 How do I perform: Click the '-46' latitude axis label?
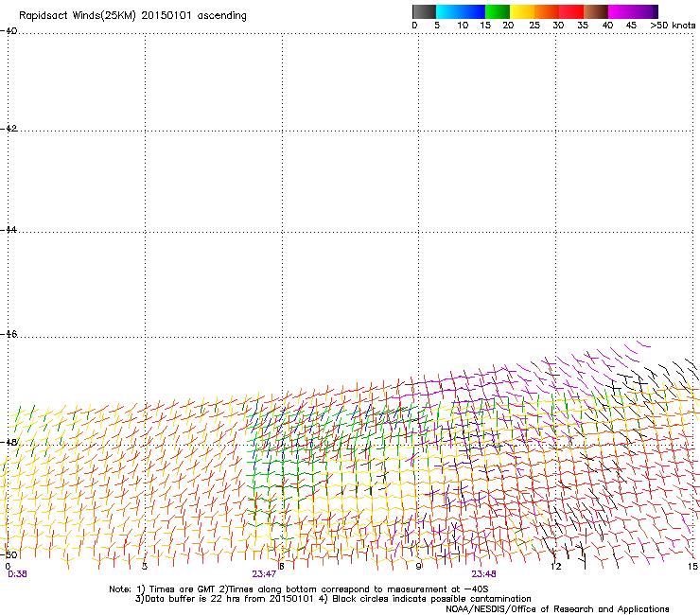click(9, 334)
